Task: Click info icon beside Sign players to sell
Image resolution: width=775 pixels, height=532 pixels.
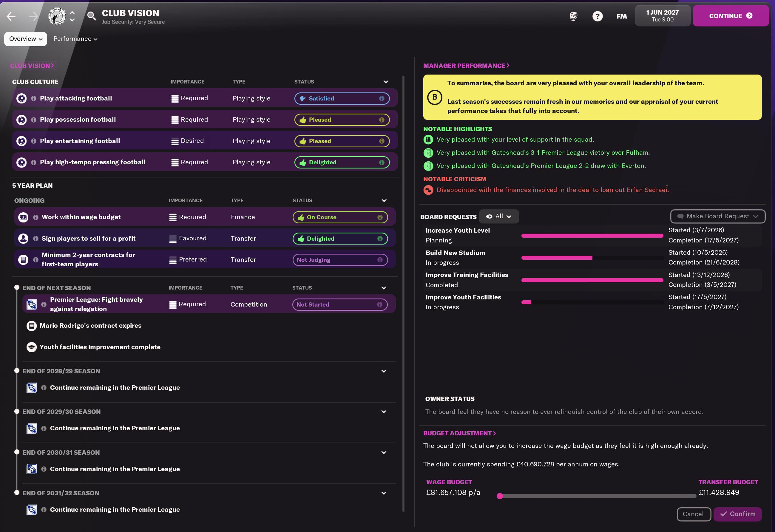Action: (x=36, y=239)
